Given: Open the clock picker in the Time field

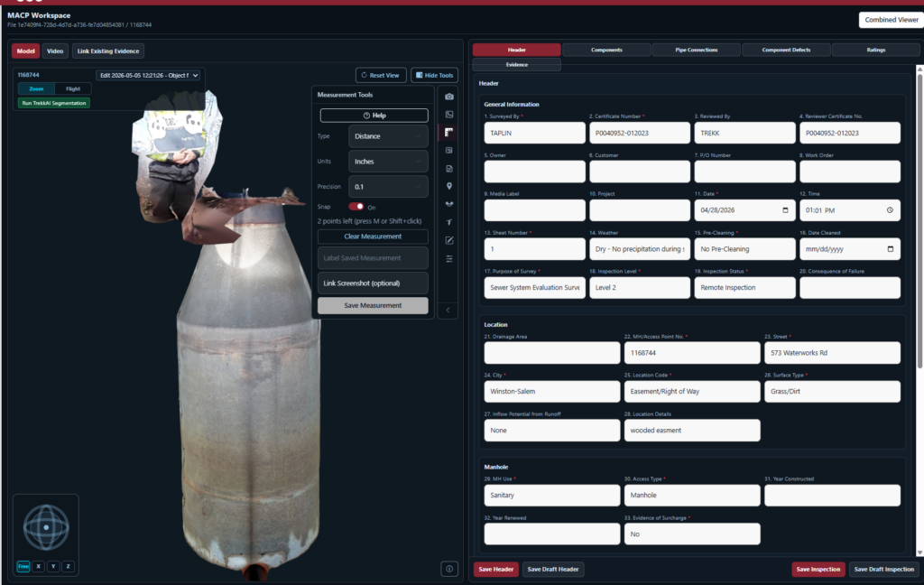Looking at the screenshot, I should (890, 210).
